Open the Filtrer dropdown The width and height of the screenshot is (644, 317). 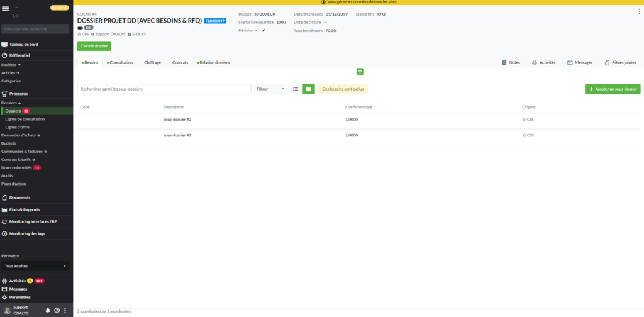pos(270,89)
